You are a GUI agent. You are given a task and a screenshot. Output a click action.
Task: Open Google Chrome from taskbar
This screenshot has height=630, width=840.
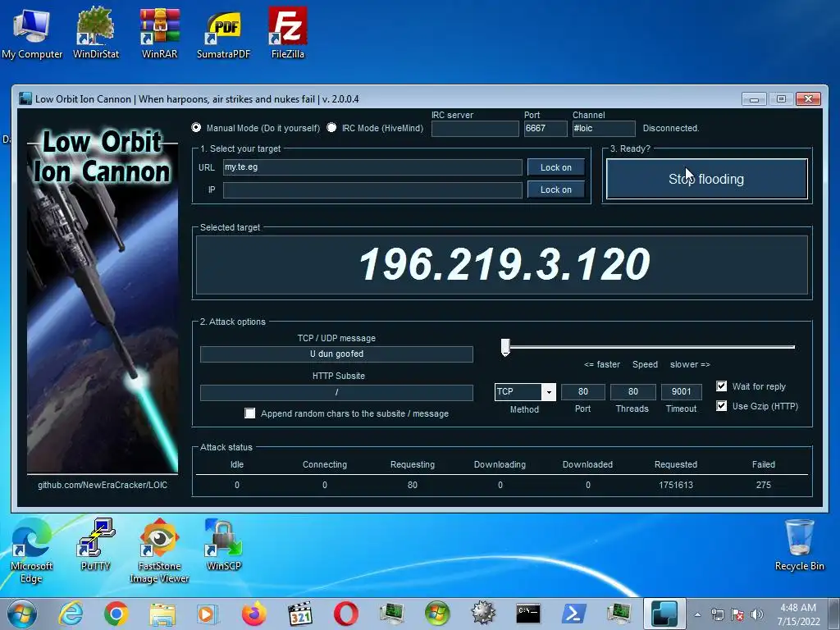click(116, 614)
